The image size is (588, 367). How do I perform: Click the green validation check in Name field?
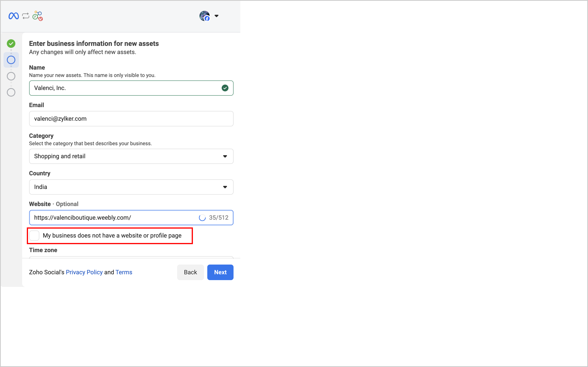click(x=225, y=88)
